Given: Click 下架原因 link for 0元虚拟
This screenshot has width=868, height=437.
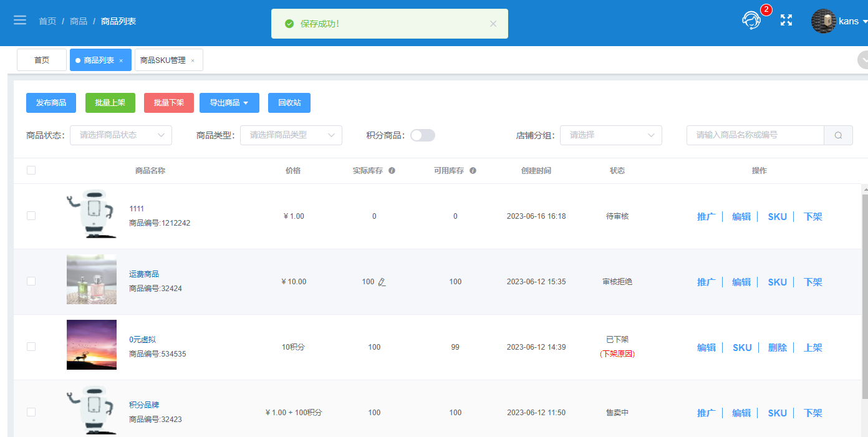Looking at the screenshot, I should [617, 353].
